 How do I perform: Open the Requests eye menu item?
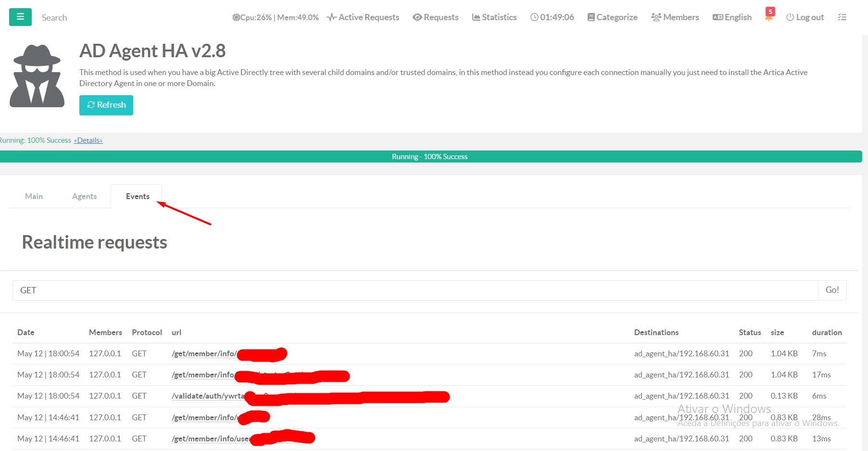click(436, 17)
